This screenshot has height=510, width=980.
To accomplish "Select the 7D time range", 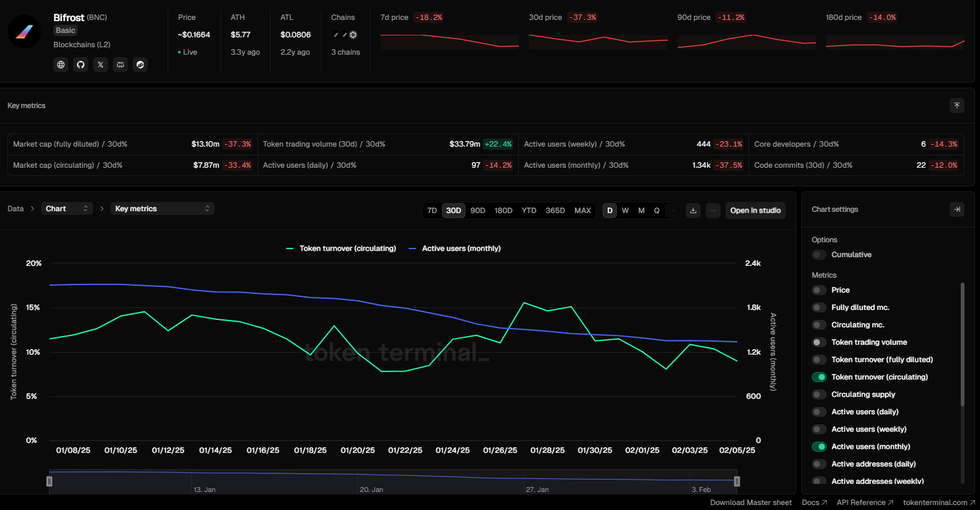I will point(432,211).
